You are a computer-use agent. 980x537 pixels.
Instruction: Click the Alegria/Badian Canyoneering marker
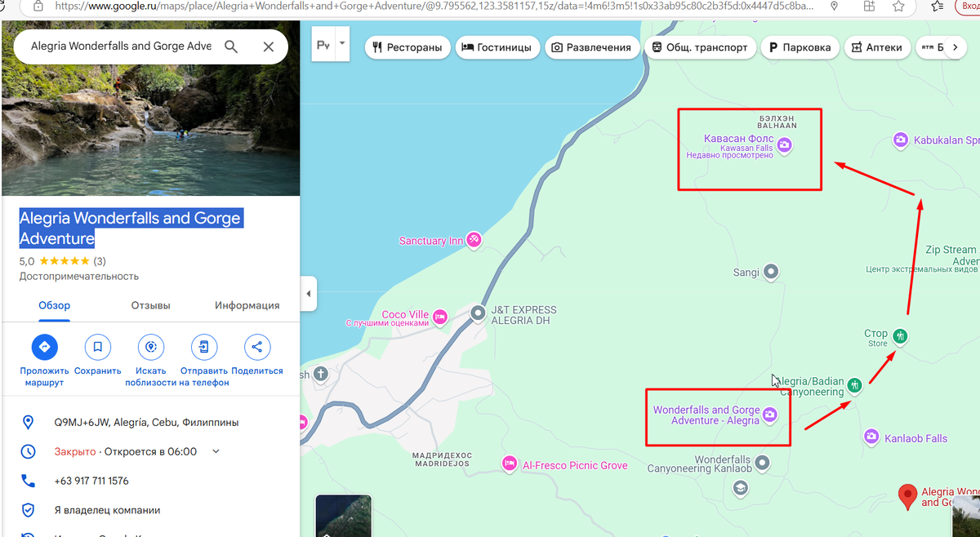[x=854, y=385]
